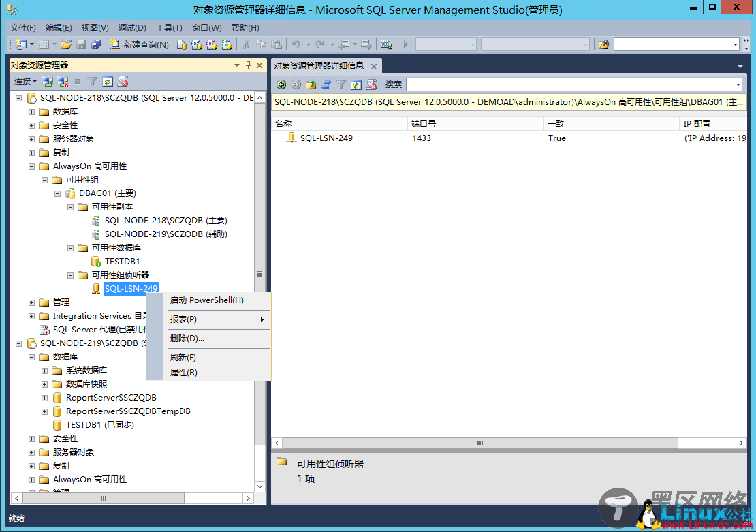Click the Object Explorer auto-hide pin icon
Image resolution: width=756 pixels, height=532 pixels.
point(249,65)
